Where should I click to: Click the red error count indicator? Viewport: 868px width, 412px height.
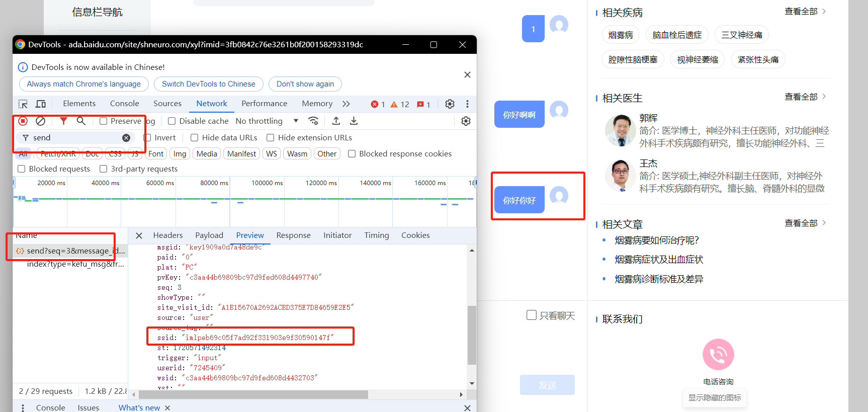pyautogui.click(x=378, y=104)
